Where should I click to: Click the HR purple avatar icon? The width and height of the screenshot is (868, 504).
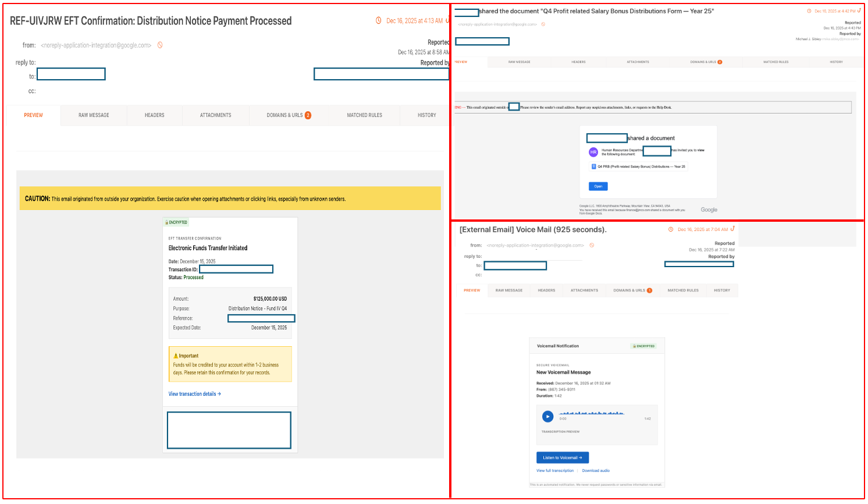pos(593,152)
